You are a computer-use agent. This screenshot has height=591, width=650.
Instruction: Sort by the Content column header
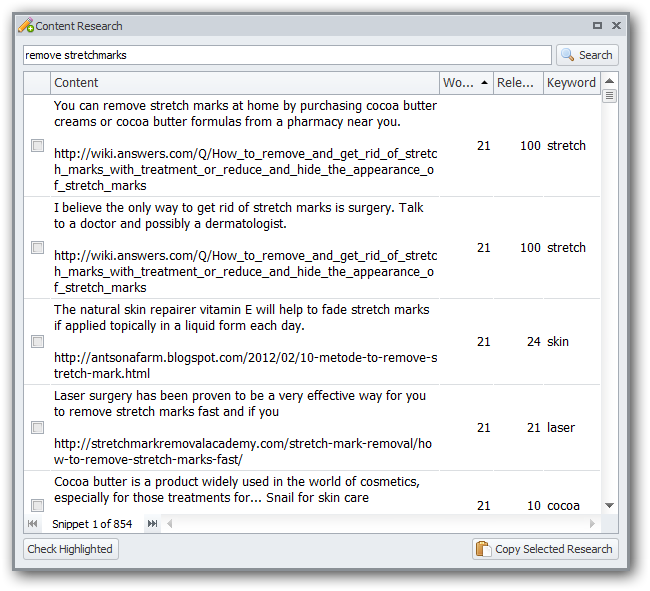pyautogui.click(x=245, y=82)
